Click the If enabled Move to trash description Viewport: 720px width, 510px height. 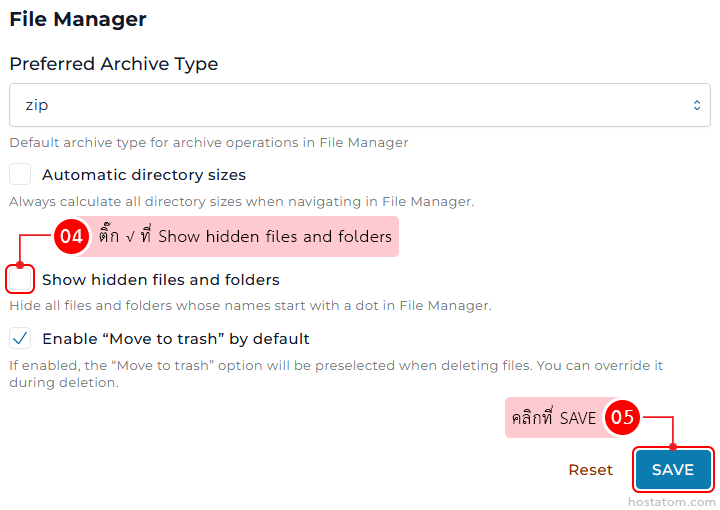pos(336,374)
